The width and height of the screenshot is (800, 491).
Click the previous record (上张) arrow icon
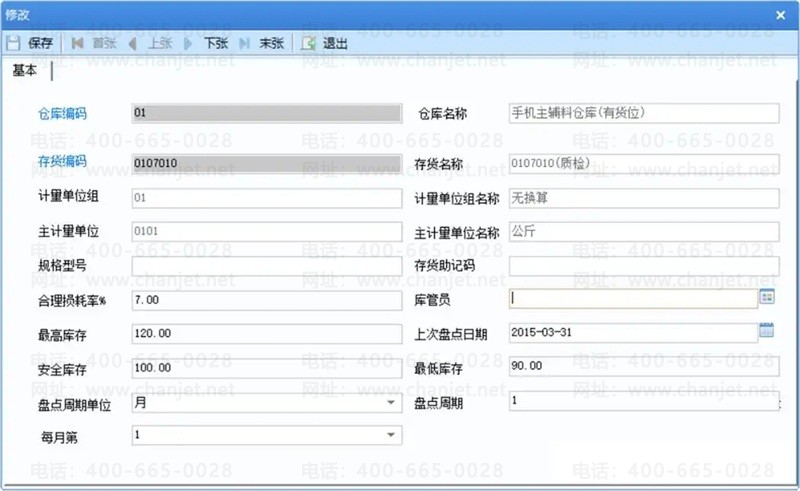(133, 43)
